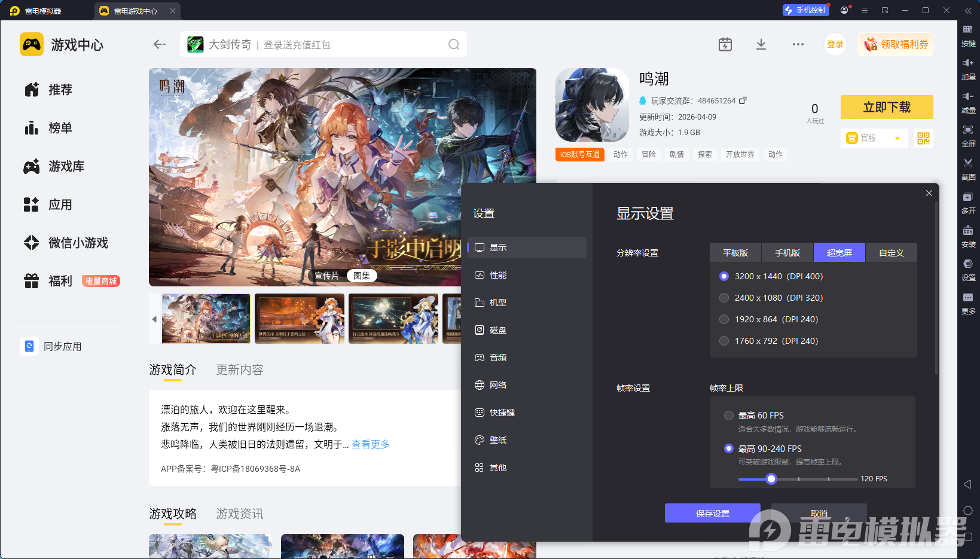Show previous screenshot thumbnails
The height and width of the screenshot is (559, 980).
[x=154, y=319]
